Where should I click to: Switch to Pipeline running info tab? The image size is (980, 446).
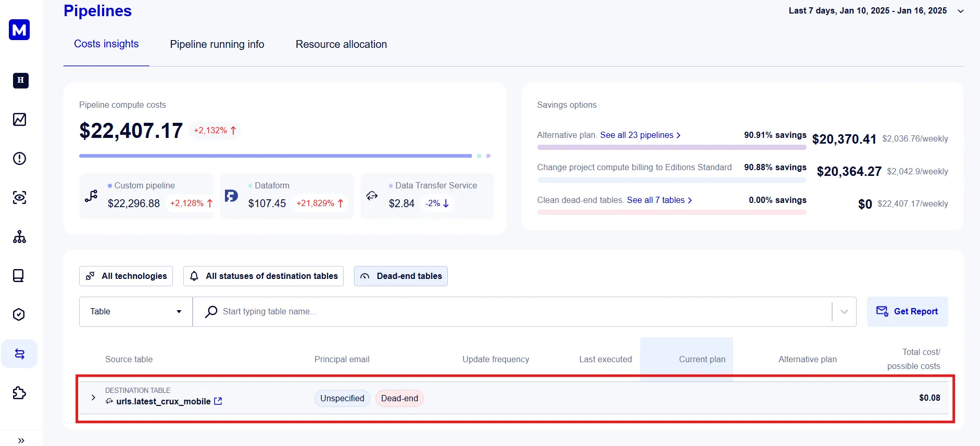[x=217, y=45]
